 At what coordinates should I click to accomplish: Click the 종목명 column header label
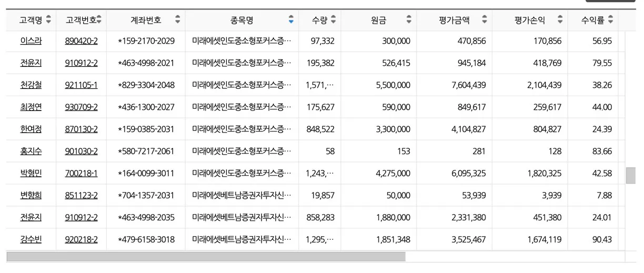pos(242,20)
